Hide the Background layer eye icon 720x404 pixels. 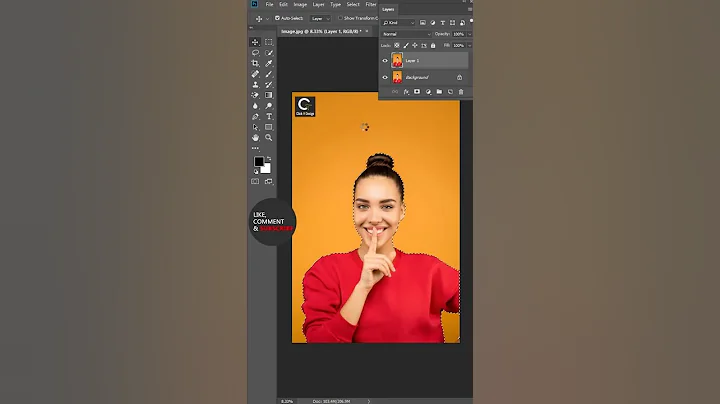pos(385,77)
